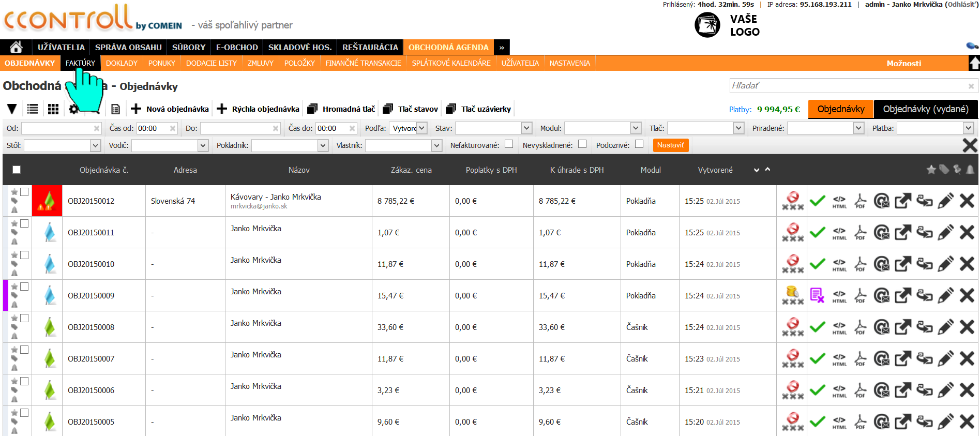Image resolution: width=980 pixels, height=436 pixels.
Task: Open PDF for order OBJ20150012
Action: click(x=860, y=201)
